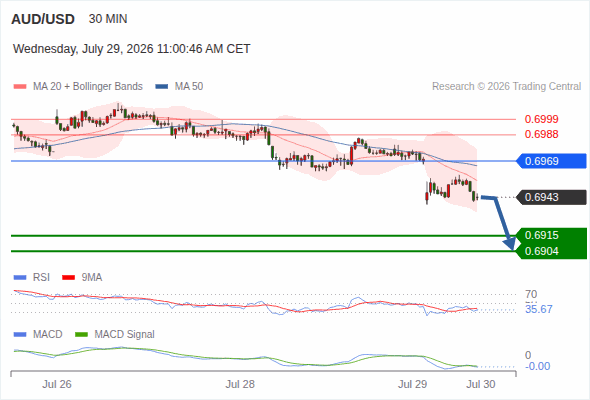Click the MA 50 legend label

coord(189,87)
